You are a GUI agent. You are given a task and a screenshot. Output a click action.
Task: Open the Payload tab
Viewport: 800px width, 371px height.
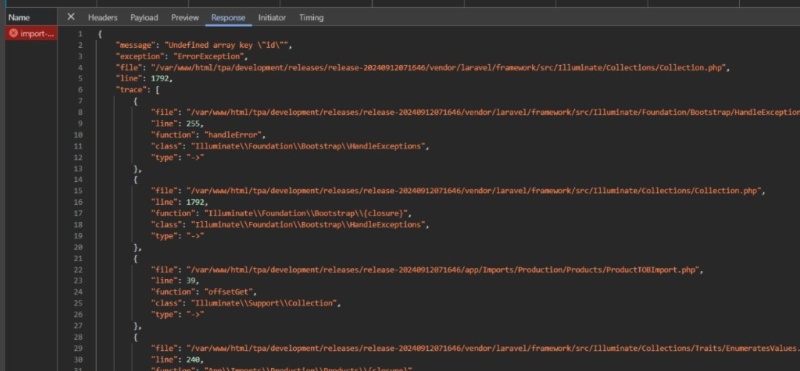coord(144,17)
